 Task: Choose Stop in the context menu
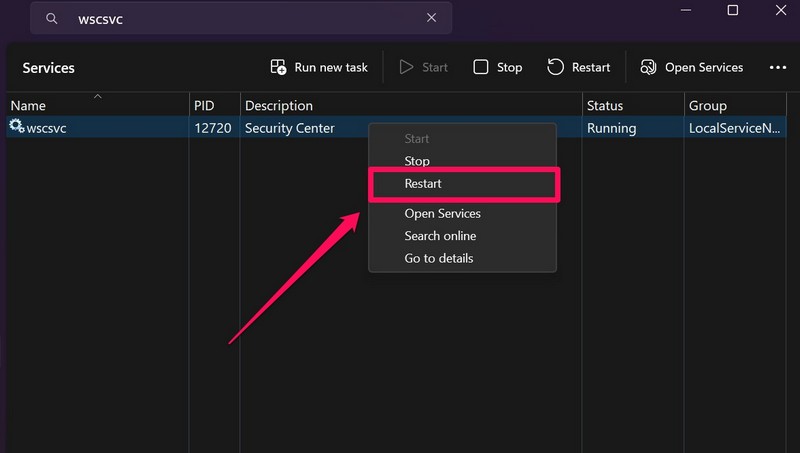point(417,161)
